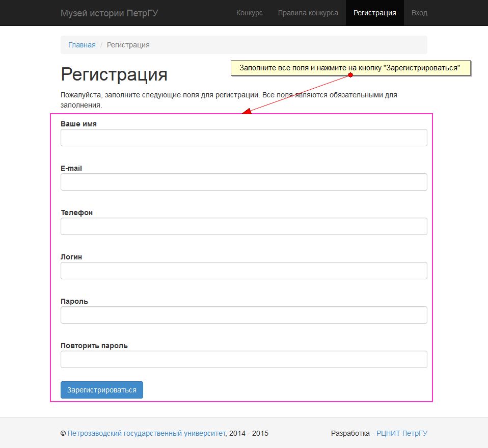Image resolution: width=488 pixels, height=448 pixels.
Task: Click the 'Повторить пароль' input field
Action: (x=243, y=359)
